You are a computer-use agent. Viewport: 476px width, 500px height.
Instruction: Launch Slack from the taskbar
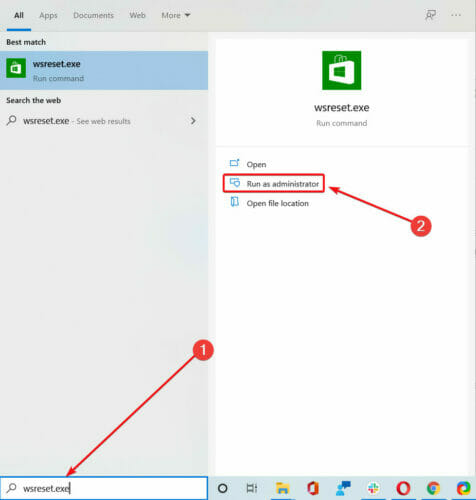pos(373,488)
